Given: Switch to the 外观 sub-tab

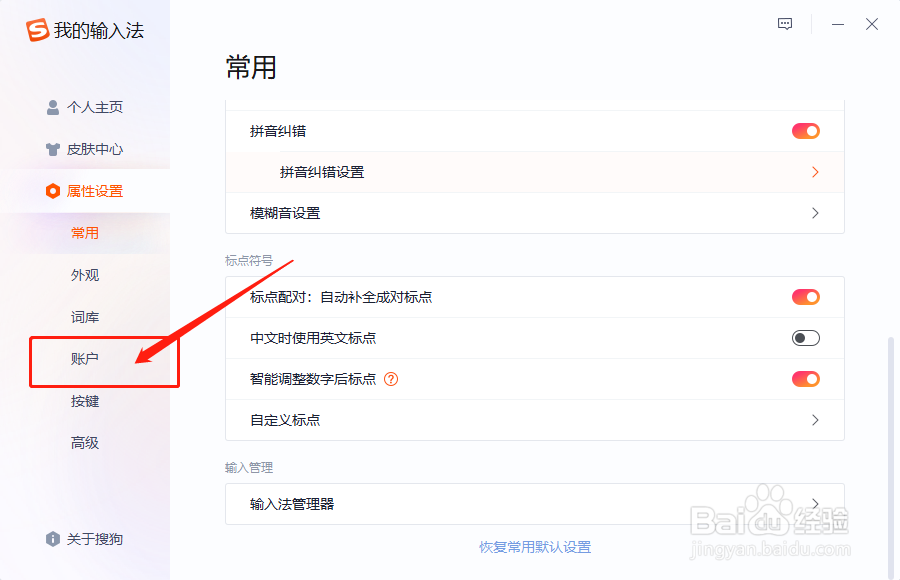Looking at the screenshot, I should tap(85, 275).
